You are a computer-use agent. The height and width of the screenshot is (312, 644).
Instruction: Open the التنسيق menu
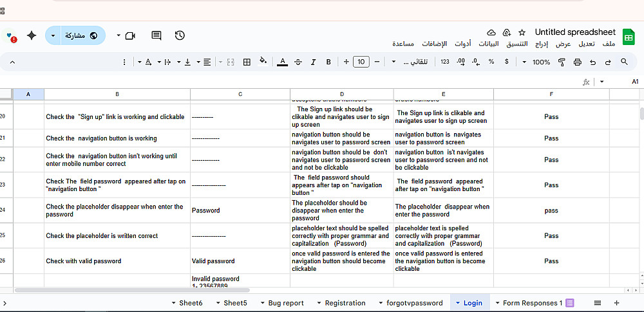point(516,44)
